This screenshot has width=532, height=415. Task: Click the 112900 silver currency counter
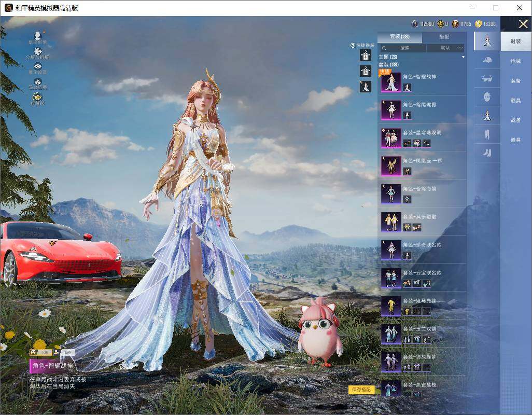coord(423,24)
